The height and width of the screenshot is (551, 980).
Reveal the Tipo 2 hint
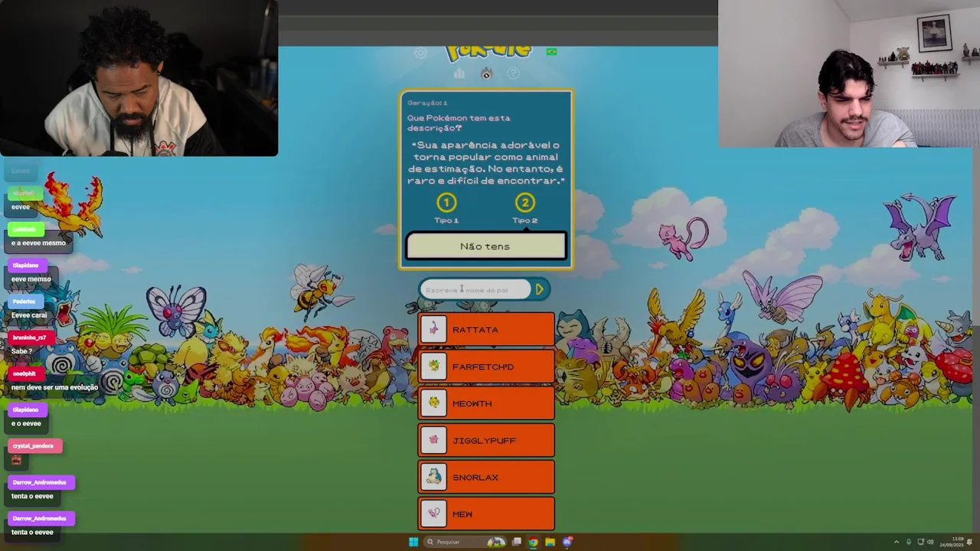(x=524, y=203)
